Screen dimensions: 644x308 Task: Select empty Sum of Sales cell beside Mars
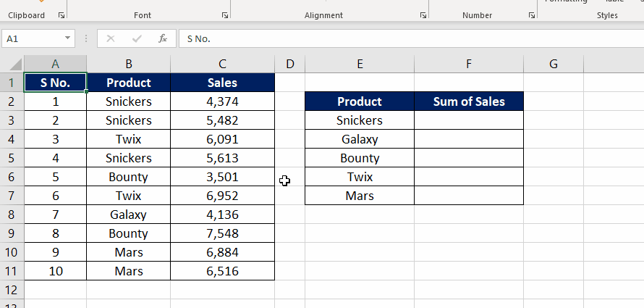point(469,196)
